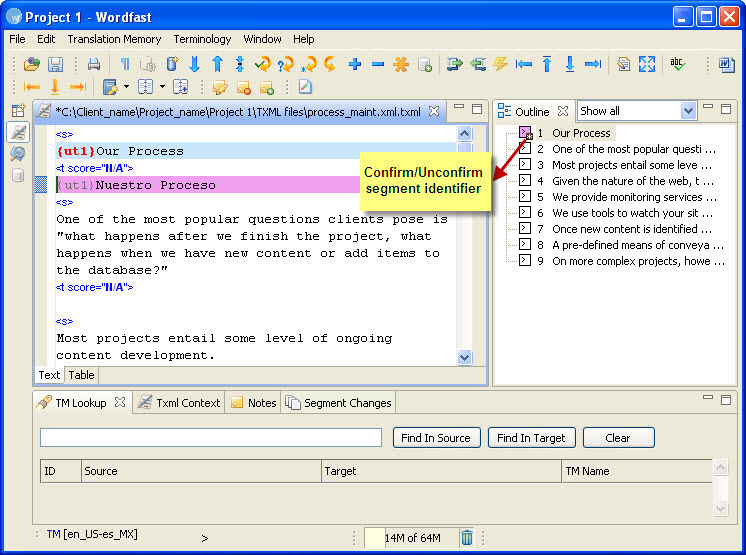Toggle confirm box for segment 8 outline item

[x=525, y=244]
